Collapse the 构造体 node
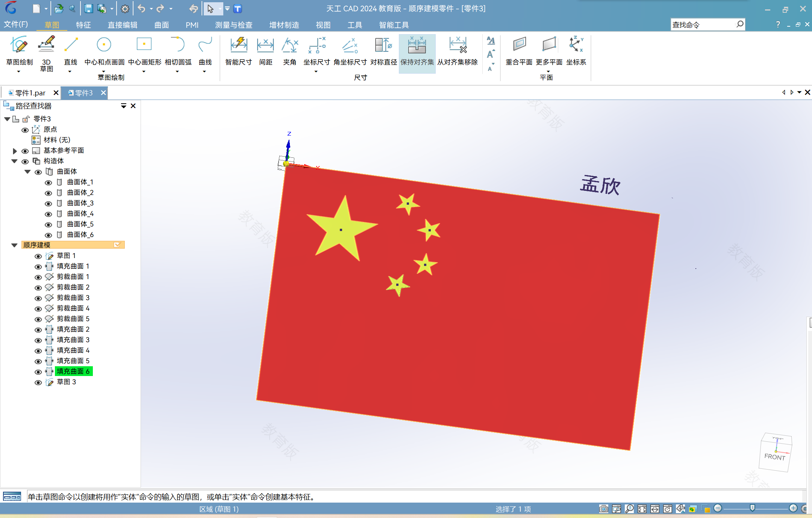This screenshot has height=518, width=812. click(x=14, y=161)
